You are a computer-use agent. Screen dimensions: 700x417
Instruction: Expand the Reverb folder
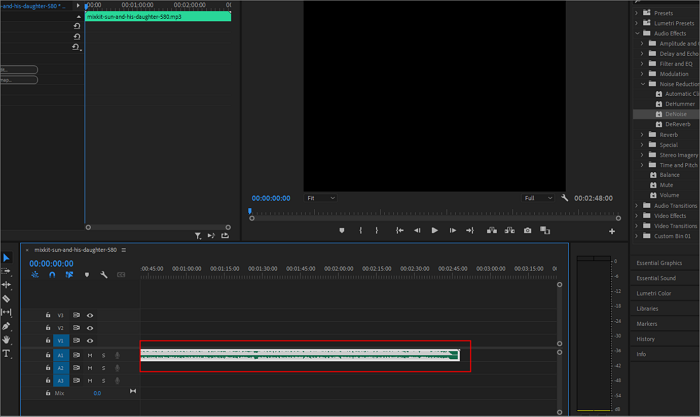point(642,134)
